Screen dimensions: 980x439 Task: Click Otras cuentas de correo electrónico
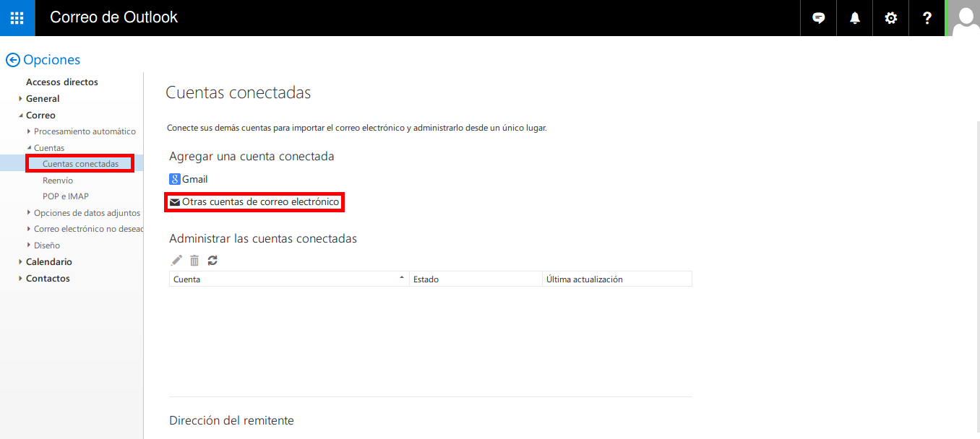pyautogui.click(x=260, y=202)
